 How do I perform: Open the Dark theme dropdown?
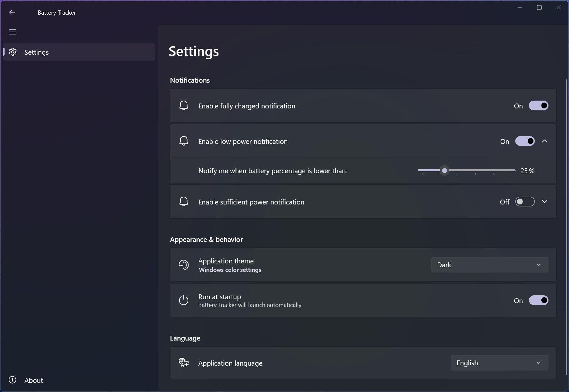coord(490,265)
